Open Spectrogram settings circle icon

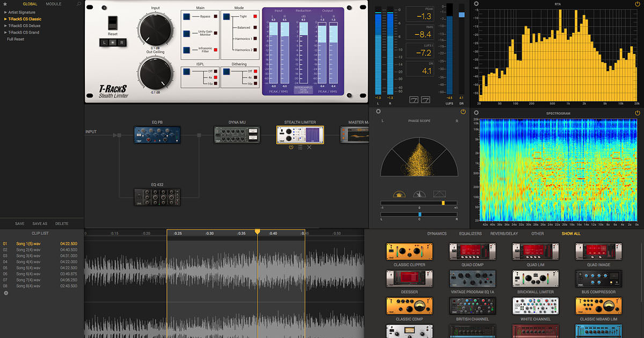pos(477,113)
